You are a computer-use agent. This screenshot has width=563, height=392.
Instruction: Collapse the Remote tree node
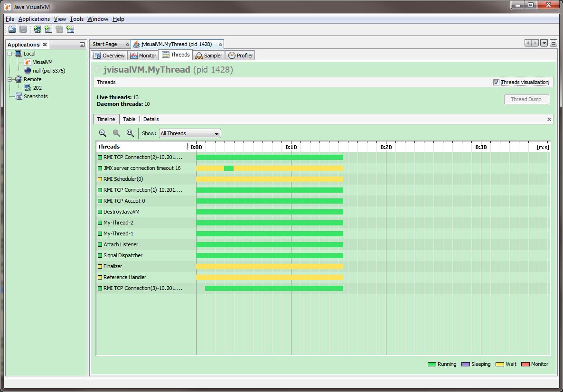coord(10,79)
